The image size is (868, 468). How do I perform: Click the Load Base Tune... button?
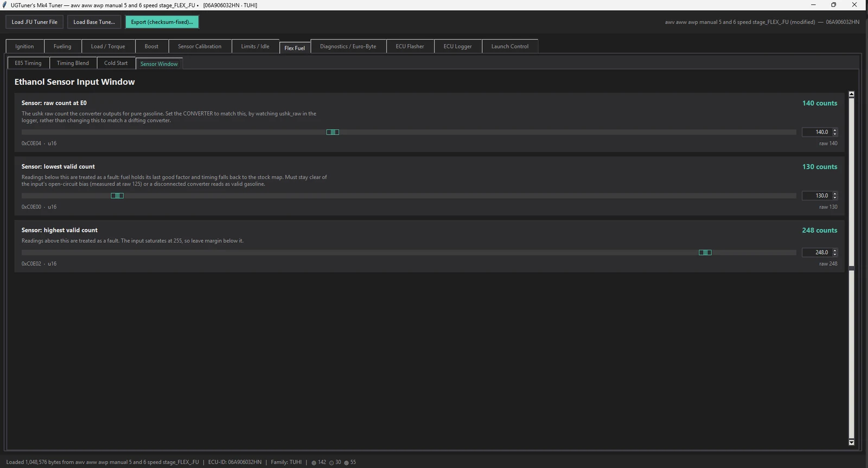coord(94,22)
